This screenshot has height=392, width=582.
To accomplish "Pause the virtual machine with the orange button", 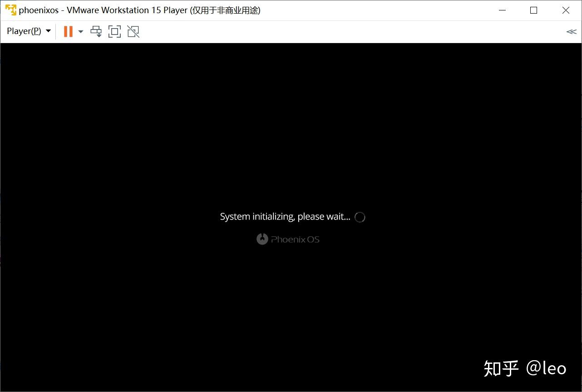I will point(68,31).
